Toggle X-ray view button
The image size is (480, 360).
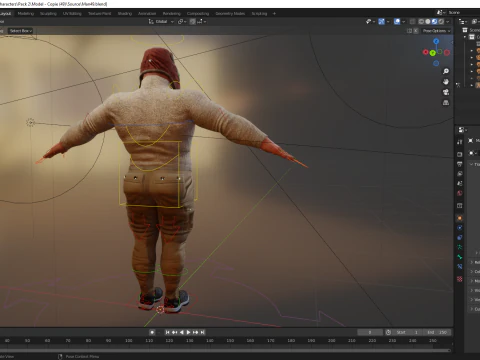coord(412,22)
